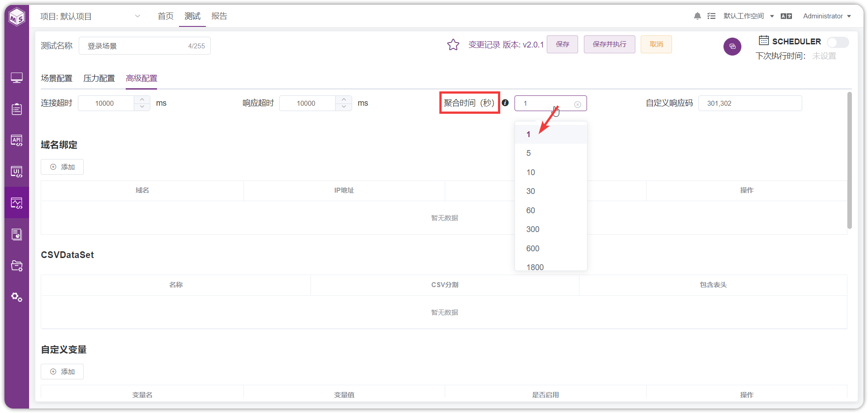Open the Administrator user menu
This screenshot has height=413, width=868.
pos(827,16)
